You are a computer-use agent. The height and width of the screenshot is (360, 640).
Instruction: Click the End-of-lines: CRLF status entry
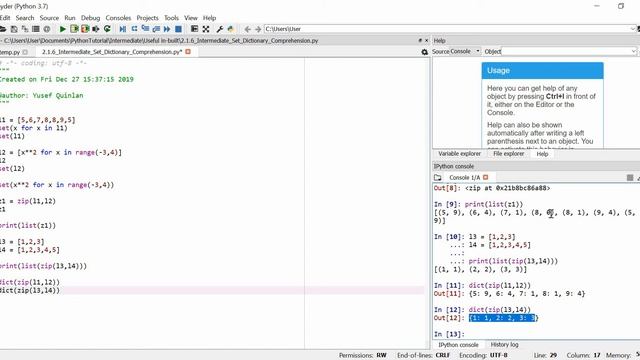point(423,356)
